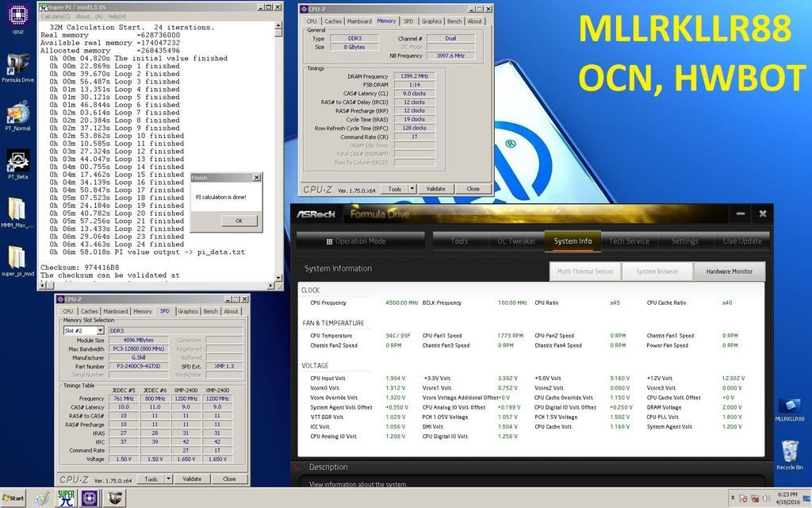The image size is (812, 508).
Task: Switch to Memory tab in SPD-tab CPU-Z window
Action: (x=143, y=311)
